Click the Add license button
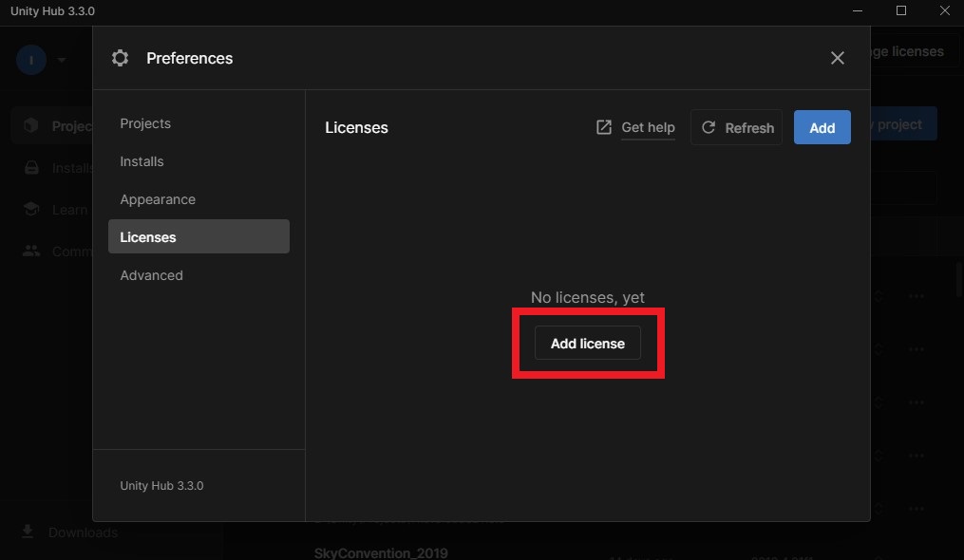The image size is (964, 560). click(588, 344)
